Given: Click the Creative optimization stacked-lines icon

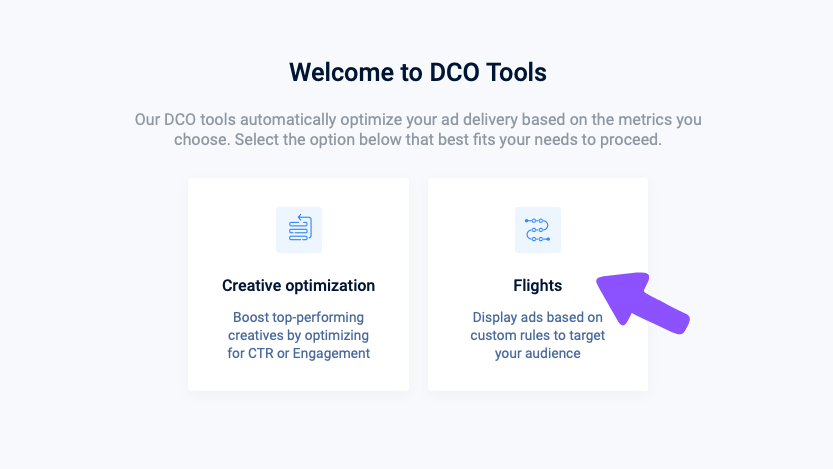Looking at the screenshot, I should coord(300,227).
